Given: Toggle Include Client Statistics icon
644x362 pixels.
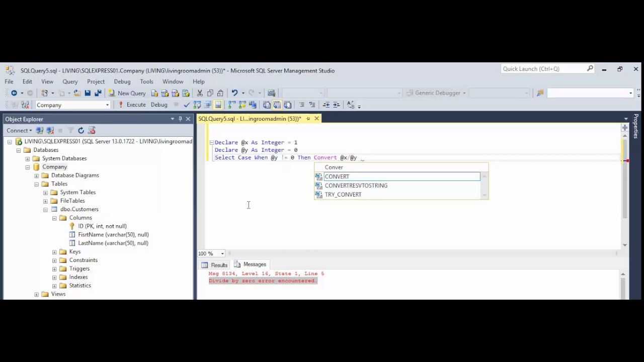Looking at the screenshot, I should click(x=253, y=105).
